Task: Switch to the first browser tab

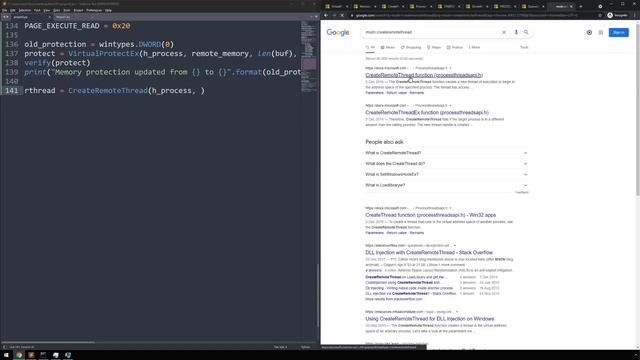Action: click(336, 7)
